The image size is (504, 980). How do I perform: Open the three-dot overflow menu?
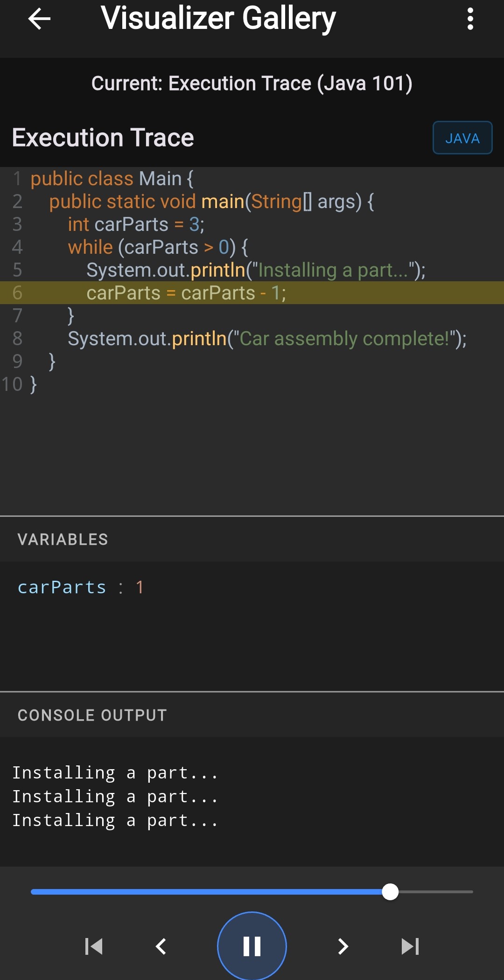(470, 19)
